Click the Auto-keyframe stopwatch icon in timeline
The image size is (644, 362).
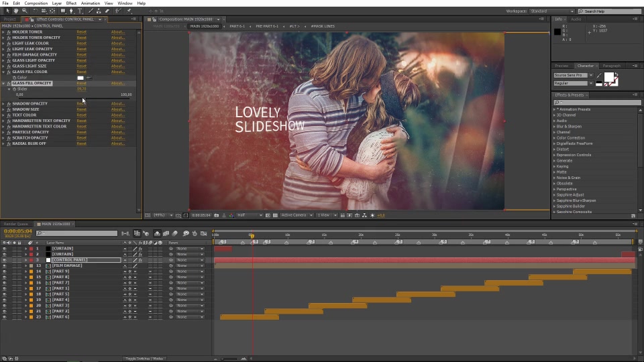coord(195,233)
